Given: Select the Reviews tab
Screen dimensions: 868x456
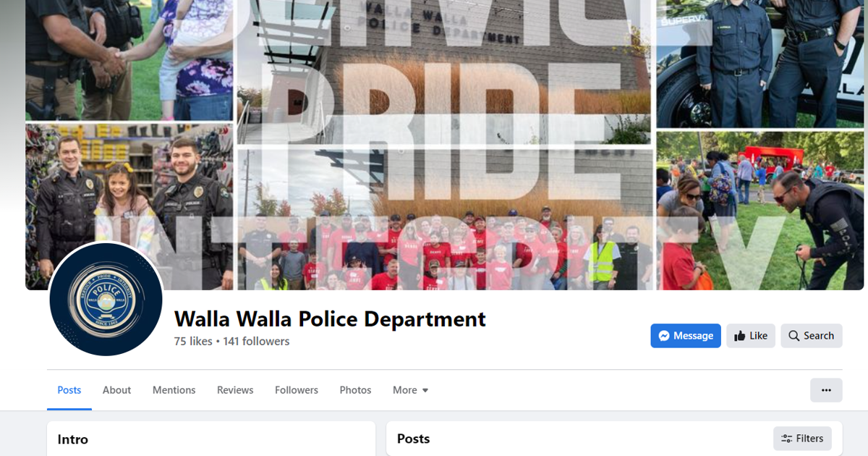Looking at the screenshot, I should coord(235,390).
